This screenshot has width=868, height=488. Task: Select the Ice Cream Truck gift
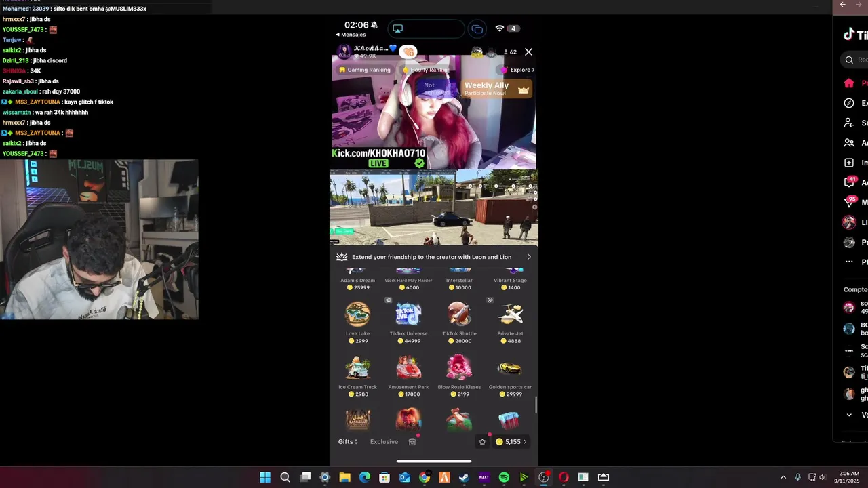[357, 376]
